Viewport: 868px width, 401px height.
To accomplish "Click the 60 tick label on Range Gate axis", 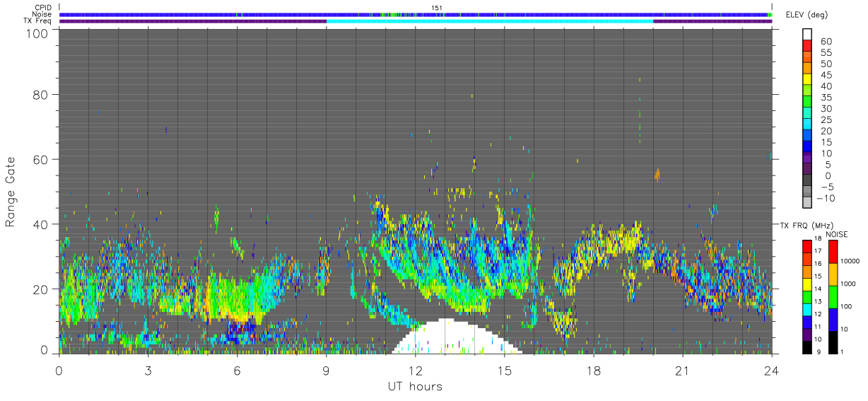I will pyautogui.click(x=40, y=160).
